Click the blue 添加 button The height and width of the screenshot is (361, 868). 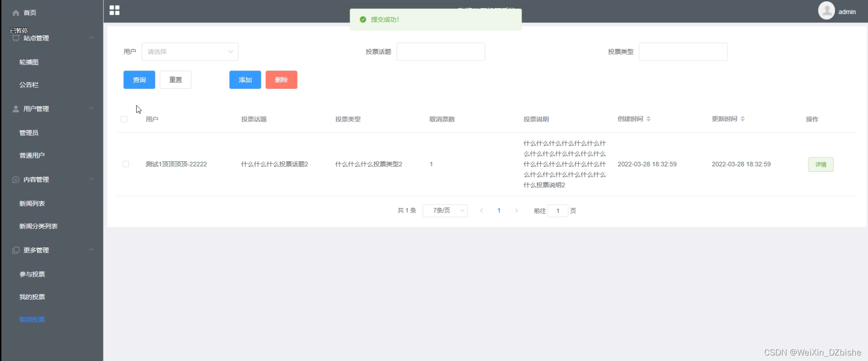click(x=245, y=80)
